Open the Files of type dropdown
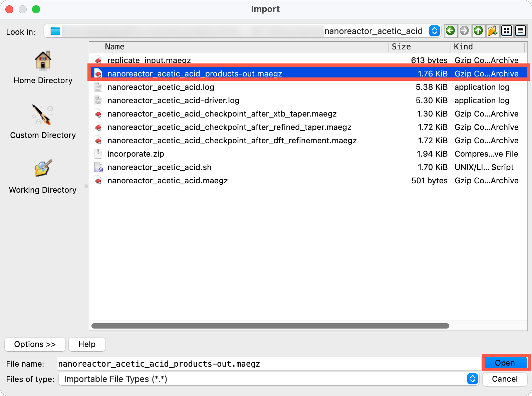The height and width of the screenshot is (396, 532). [269, 379]
